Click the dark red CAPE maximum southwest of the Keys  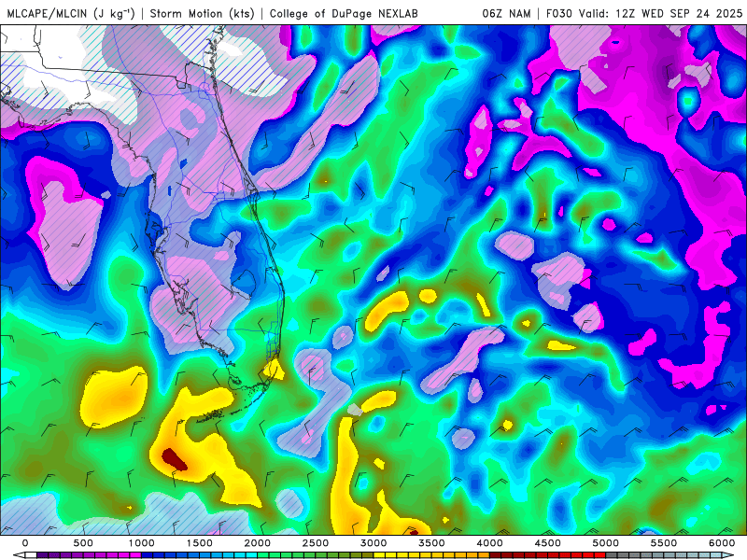[x=174, y=459]
